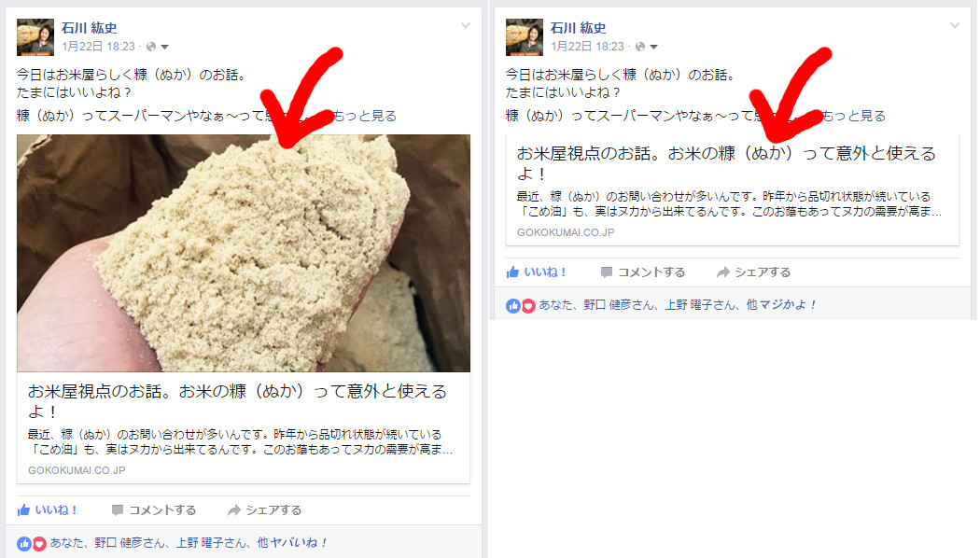
Task: Click the heart reaction icon on right post
Action: pos(528,305)
